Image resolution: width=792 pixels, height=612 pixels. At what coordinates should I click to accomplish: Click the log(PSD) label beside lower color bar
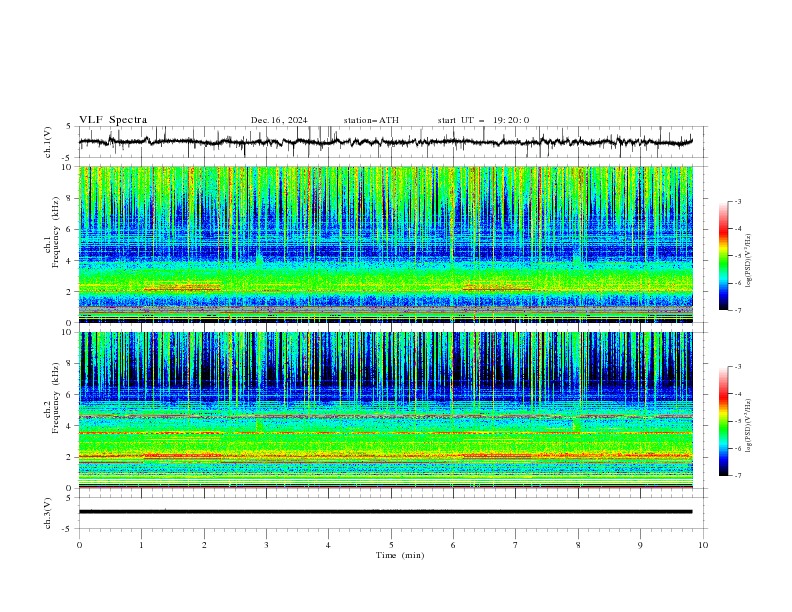[x=749, y=426]
